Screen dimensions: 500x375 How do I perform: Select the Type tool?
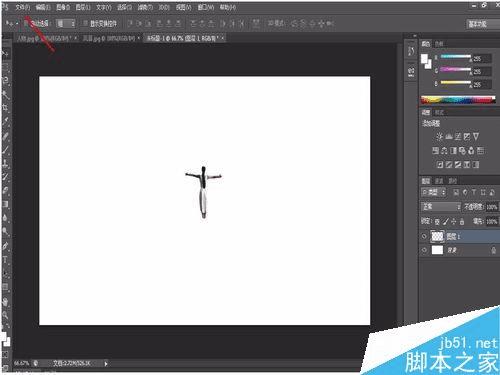[5, 260]
